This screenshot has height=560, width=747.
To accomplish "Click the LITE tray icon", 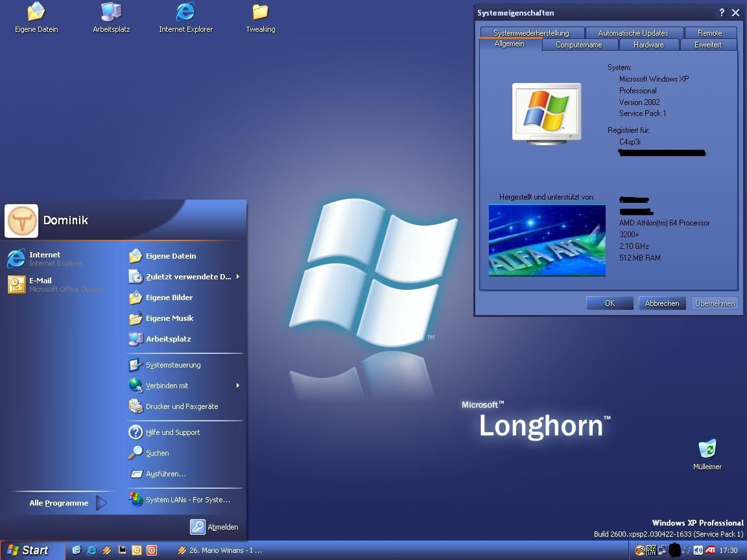I will tap(651, 550).
